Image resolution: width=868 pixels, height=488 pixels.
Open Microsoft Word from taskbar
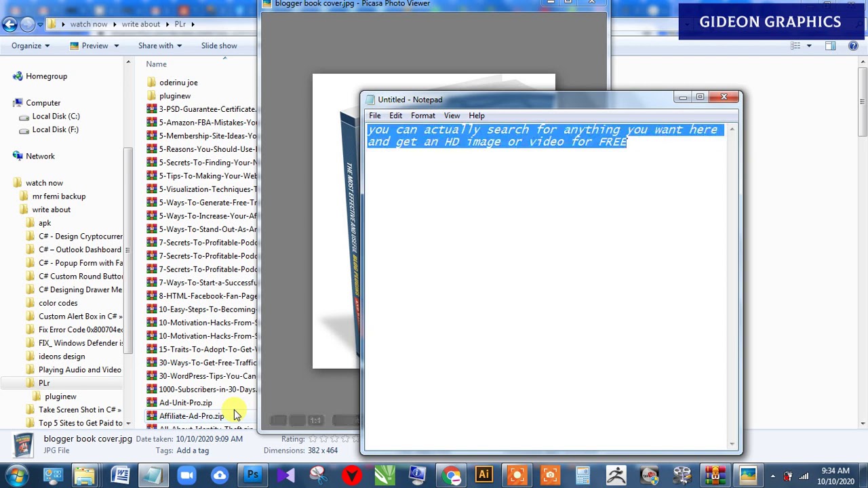coord(120,476)
